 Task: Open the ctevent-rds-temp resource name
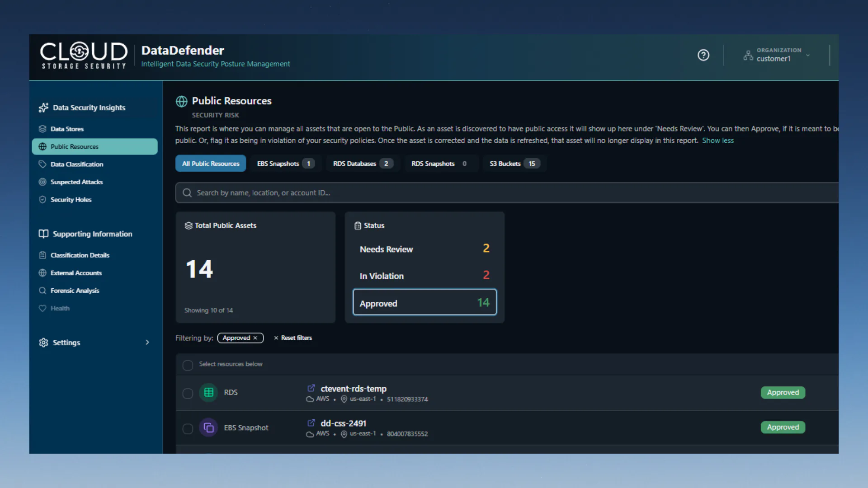click(354, 389)
